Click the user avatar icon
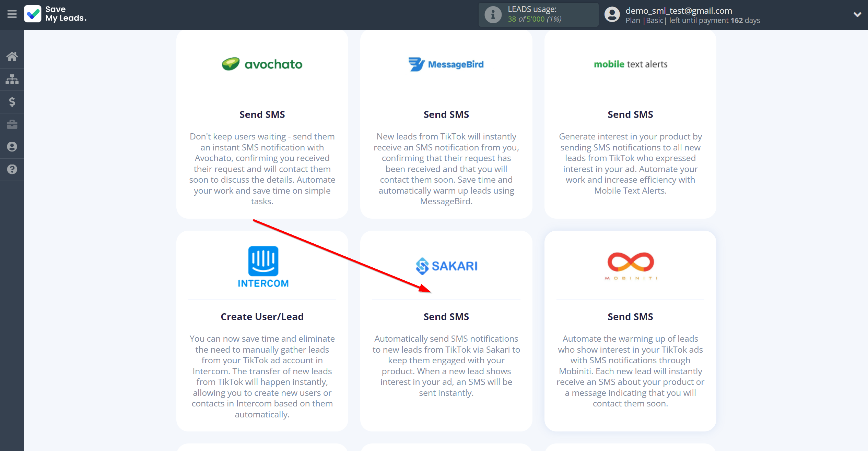 [x=612, y=15]
